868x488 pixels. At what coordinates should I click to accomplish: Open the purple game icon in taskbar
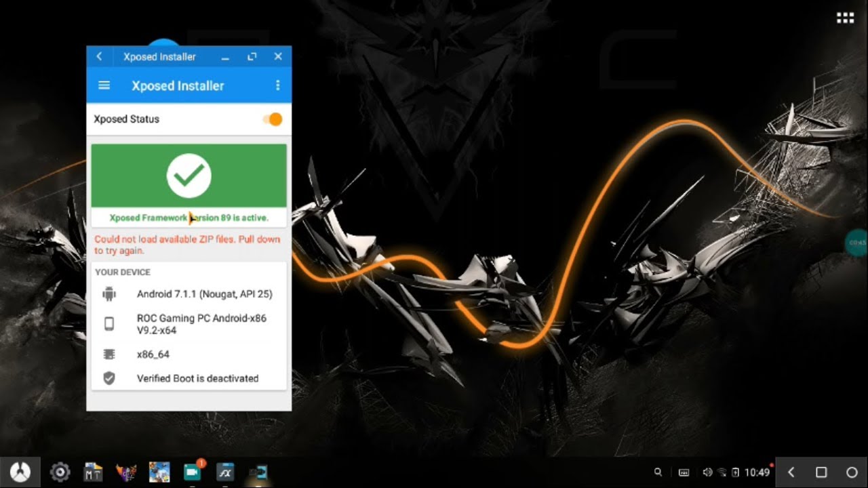coord(126,472)
